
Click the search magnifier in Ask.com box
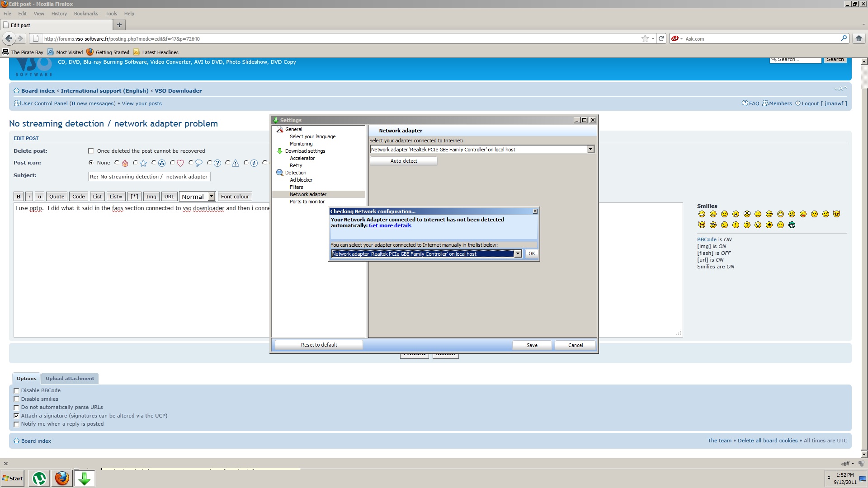pos(844,38)
